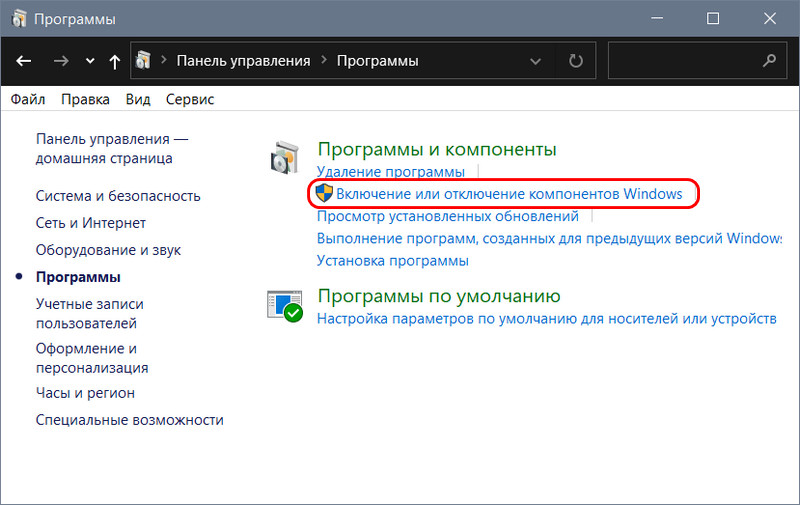Go to Система и безопасность

(118, 196)
